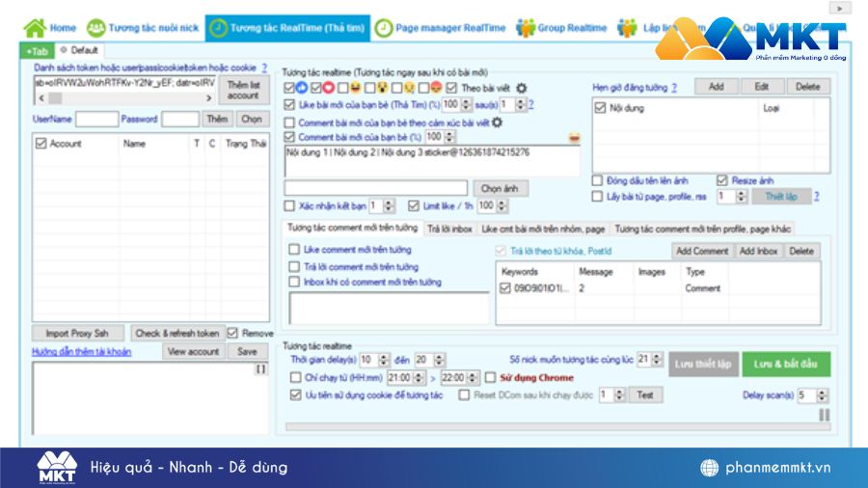Select the Default tab

pyautogui.click(x=79, y=50)
